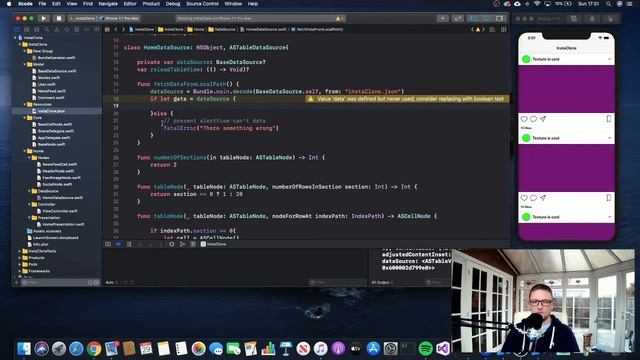Click the share arrow in first post
The image size is (640, 360).
pos(543,119)
